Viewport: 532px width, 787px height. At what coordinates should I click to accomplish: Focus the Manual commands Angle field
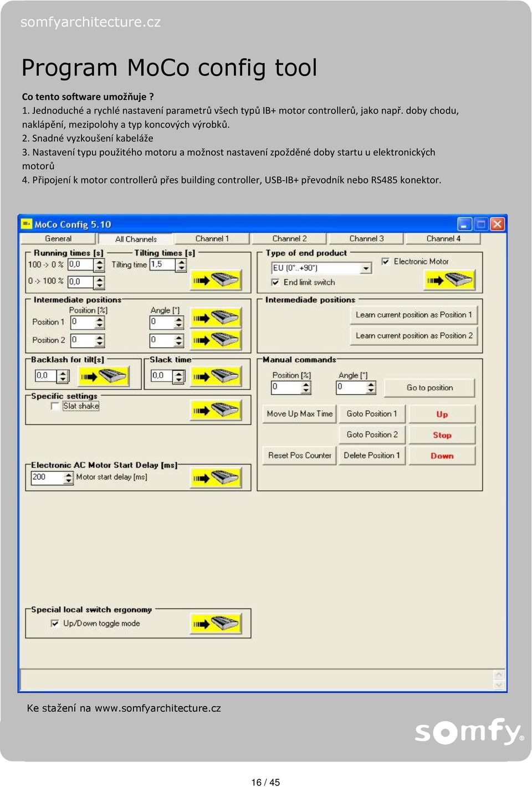352,387
